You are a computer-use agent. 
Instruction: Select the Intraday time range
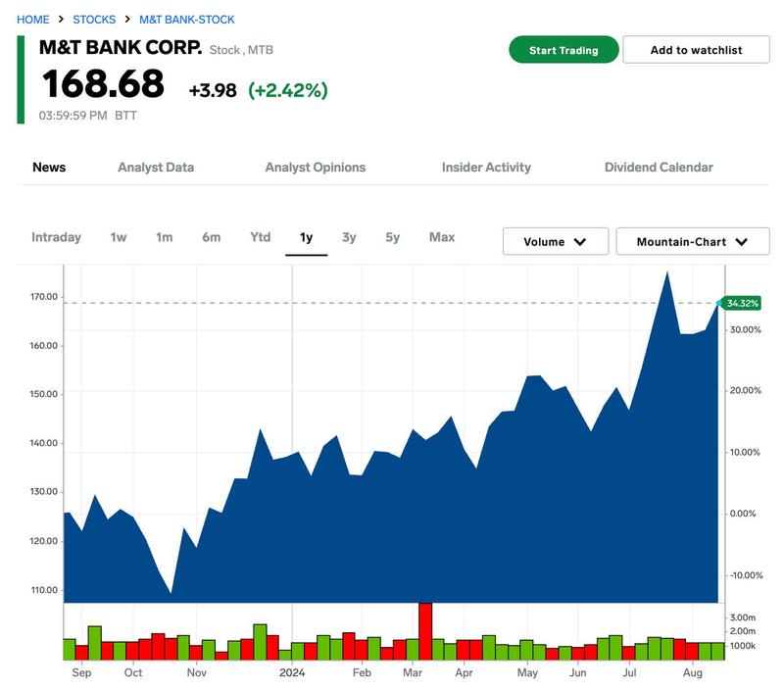pyautogui.click(x=56, y=237)
